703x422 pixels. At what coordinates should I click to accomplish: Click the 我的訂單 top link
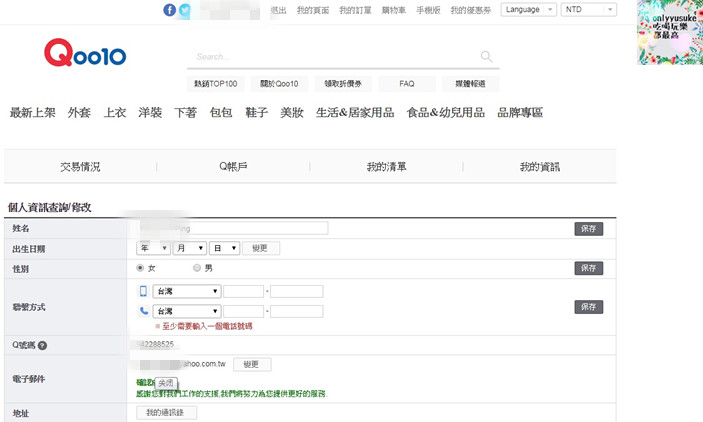point(355,10)
